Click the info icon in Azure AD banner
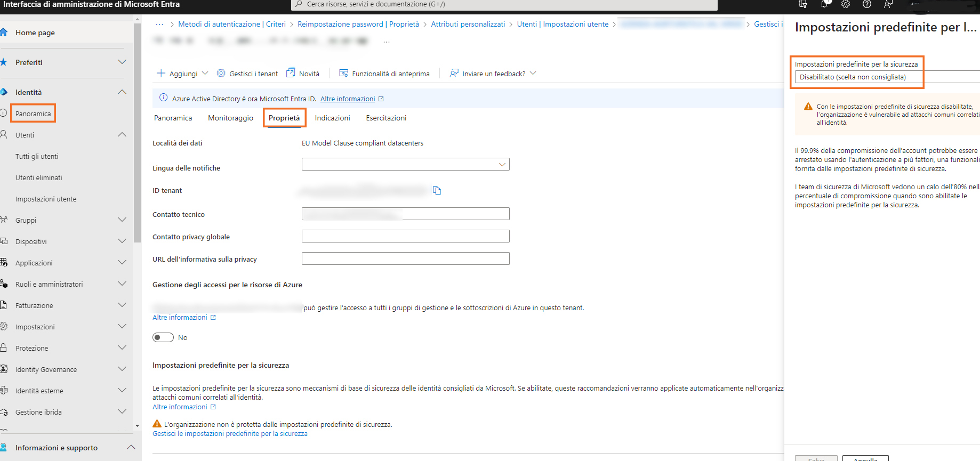This screenshot has width=980, height=461. pos(164,98)
